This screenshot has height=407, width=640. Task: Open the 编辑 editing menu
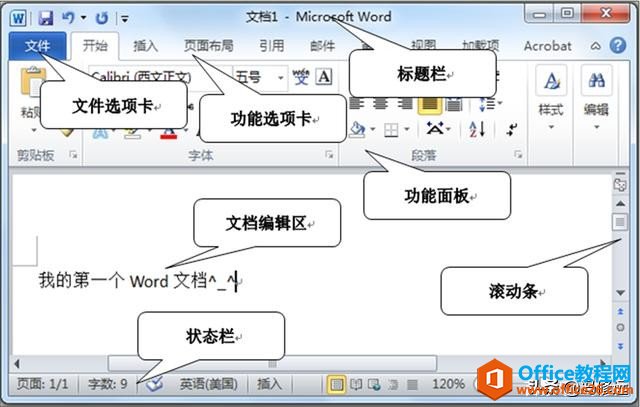(596, 98)
